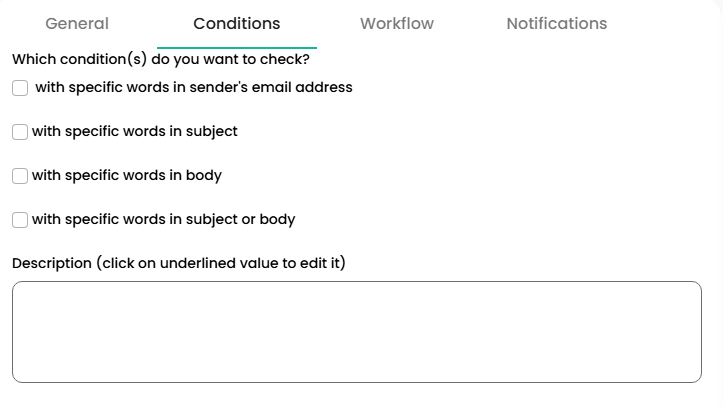
Task: Enable the specific words in subject checkbox
Action: (x=20, y=132)
